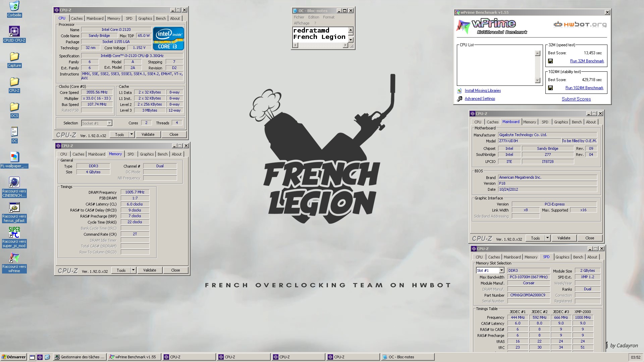Click the Core Speed value 3555.56 MHz
This screenshot has height=362, width=644.
click(97, 93)
